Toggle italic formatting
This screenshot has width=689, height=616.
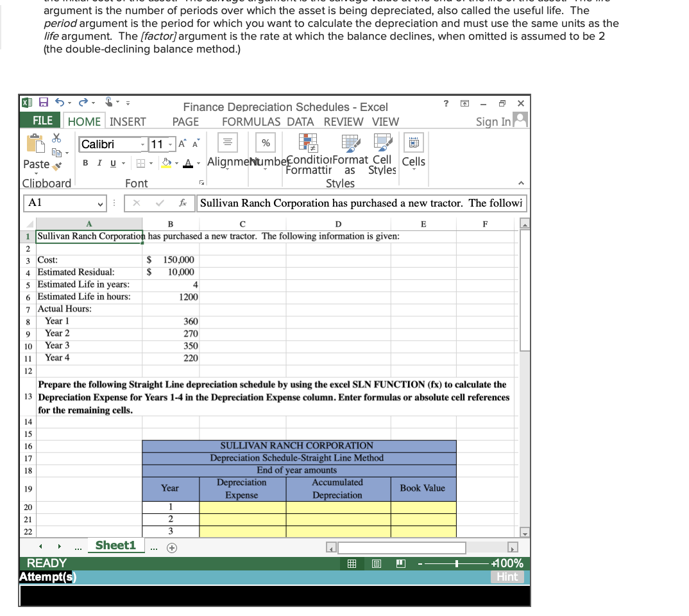pyautogui.click(x=99, y=162)
